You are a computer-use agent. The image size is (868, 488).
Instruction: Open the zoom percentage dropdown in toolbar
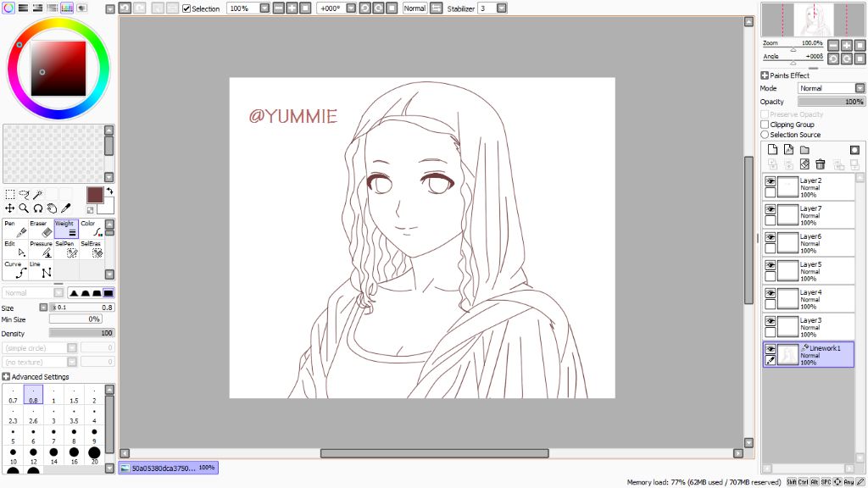tap(264, 8)
